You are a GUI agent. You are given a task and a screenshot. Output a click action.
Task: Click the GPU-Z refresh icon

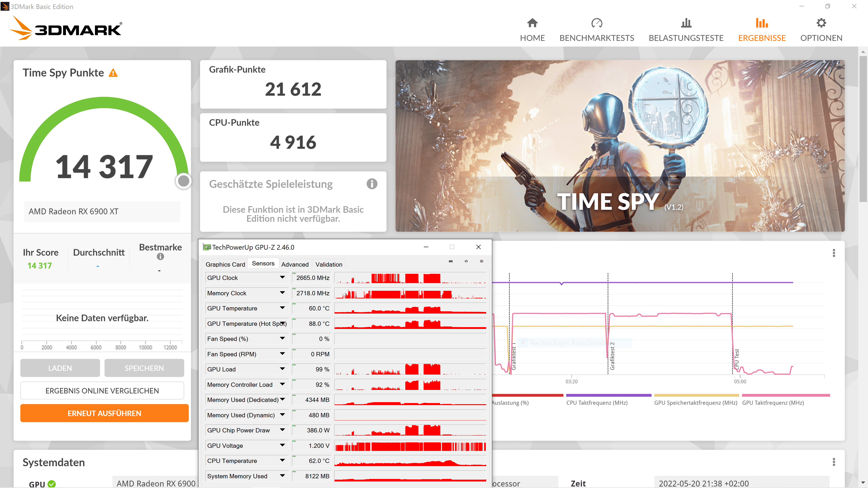(466, 261)
